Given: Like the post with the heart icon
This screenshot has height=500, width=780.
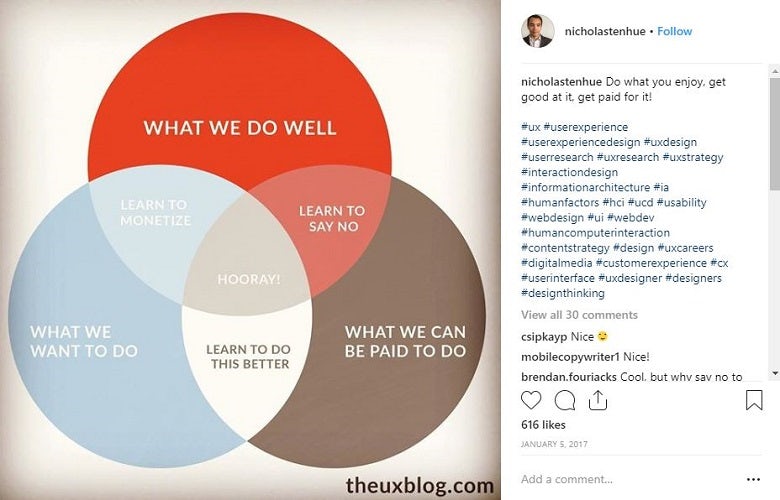Looking at the screenshot, I should 532,401.
